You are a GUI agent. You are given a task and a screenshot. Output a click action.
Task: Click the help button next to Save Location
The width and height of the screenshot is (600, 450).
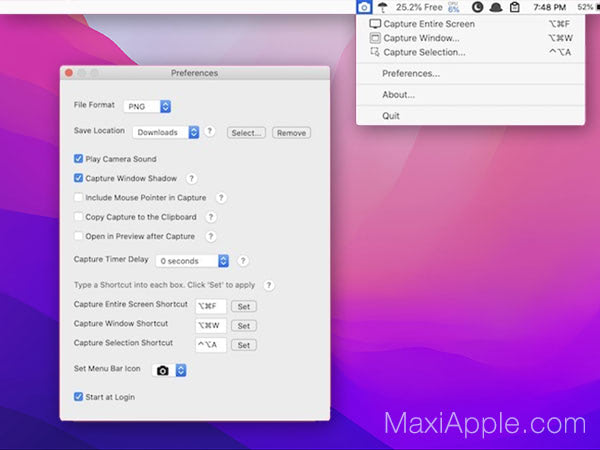pyautogui.click(x=210, y=131)
